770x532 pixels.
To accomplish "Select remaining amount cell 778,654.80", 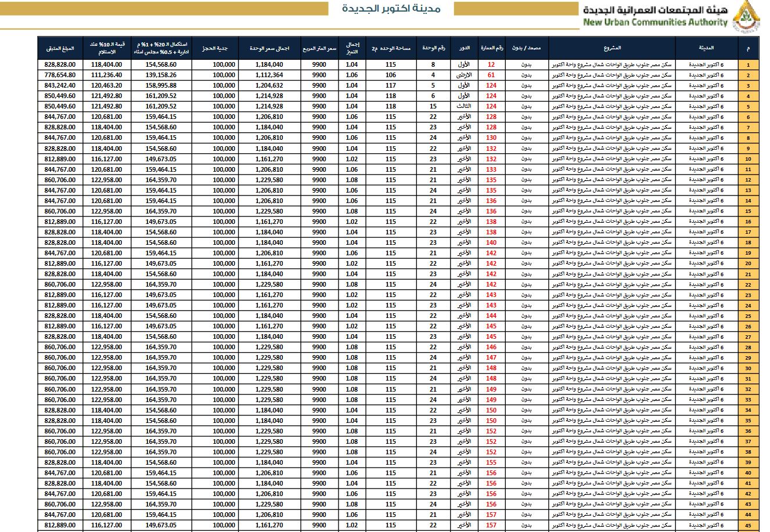I will 60,75.
